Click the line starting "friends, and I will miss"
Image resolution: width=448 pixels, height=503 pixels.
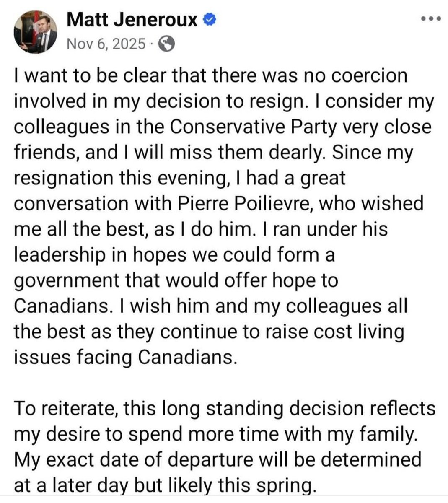pos(213,153)
